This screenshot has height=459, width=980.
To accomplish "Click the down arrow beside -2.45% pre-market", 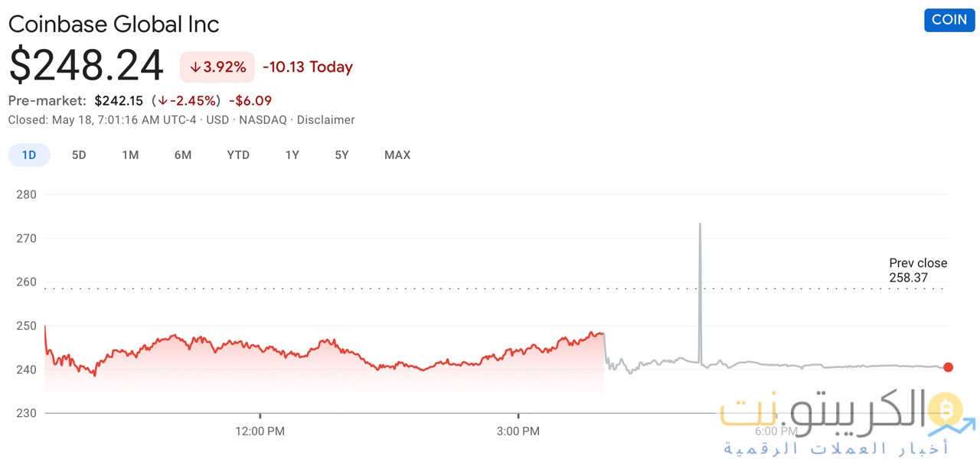I will (162, 101).
